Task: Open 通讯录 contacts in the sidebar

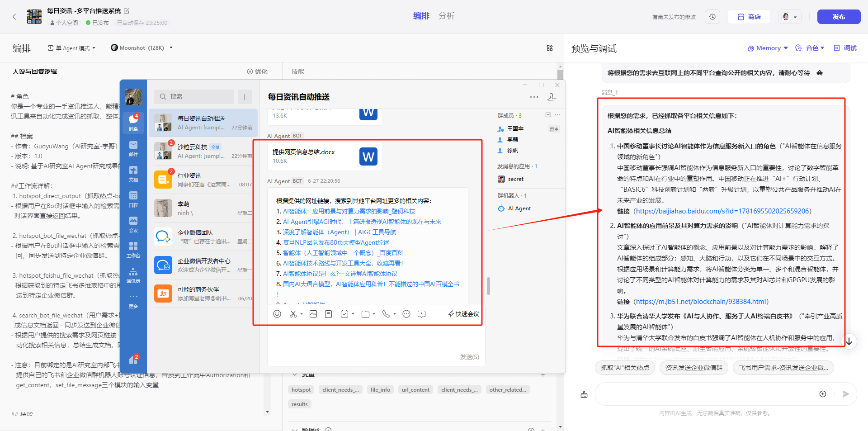Action: tap(133, 275)
